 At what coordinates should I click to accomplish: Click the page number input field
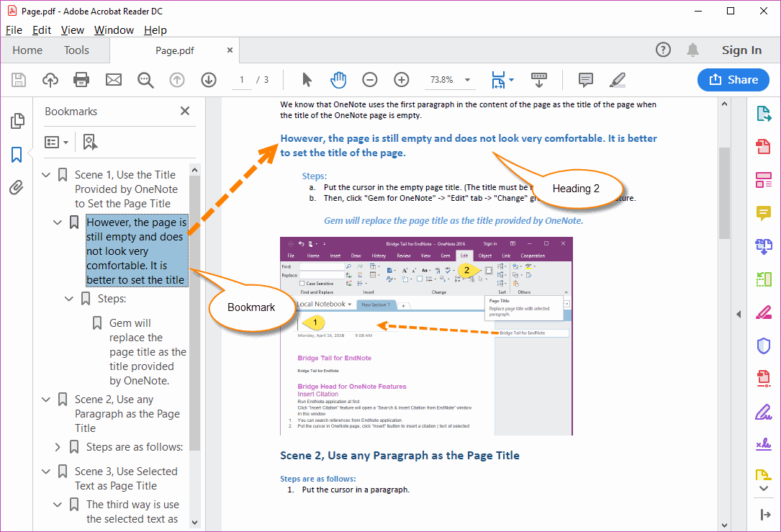click(242, 80)
